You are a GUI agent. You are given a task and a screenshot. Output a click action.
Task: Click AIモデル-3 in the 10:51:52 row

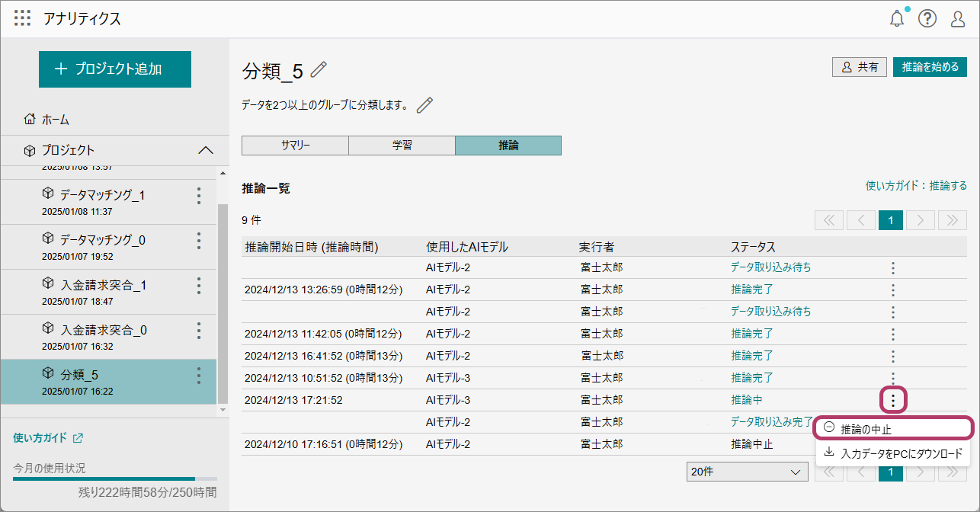coord(448,378)
